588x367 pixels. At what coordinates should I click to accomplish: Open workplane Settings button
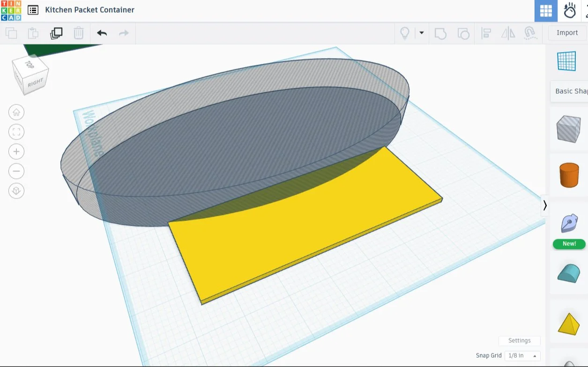point(519,341)
